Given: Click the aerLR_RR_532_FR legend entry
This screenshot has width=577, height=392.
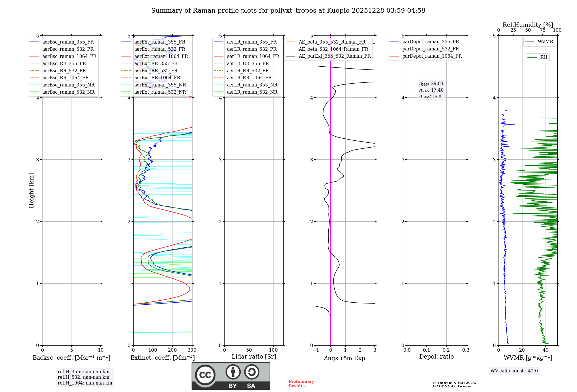Looking at the screenshot, I should pyautogui.click(x=248, y=71).
